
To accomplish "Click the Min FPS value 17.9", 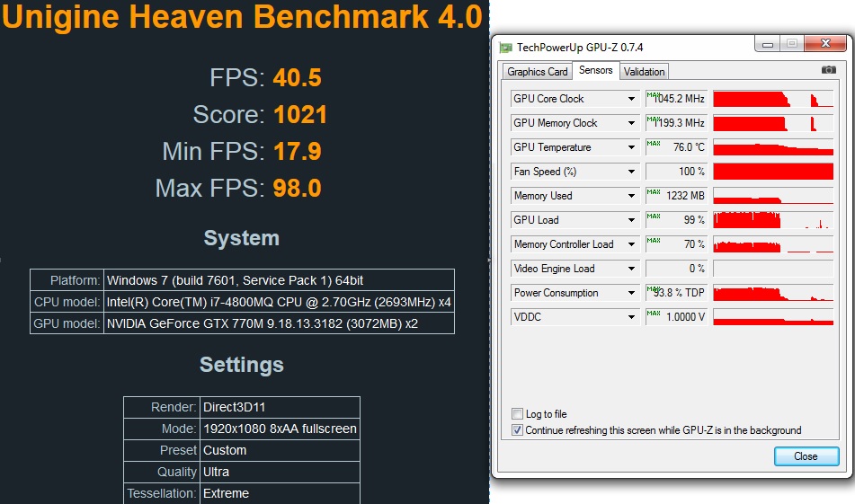I will pos(298,152).
